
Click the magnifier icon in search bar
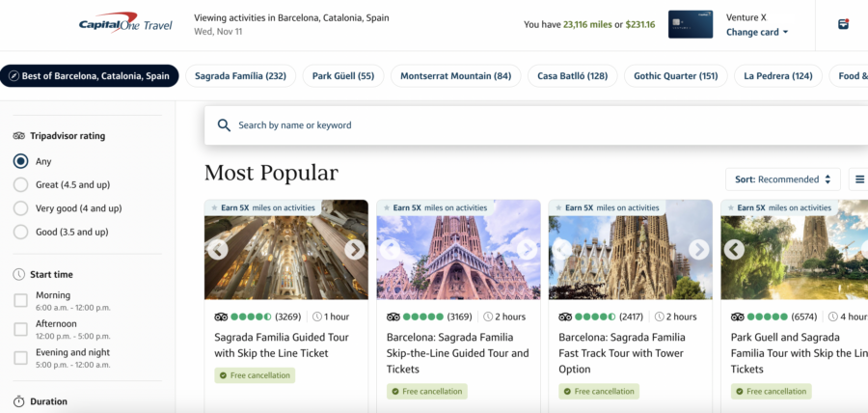[x=224, y=125]
